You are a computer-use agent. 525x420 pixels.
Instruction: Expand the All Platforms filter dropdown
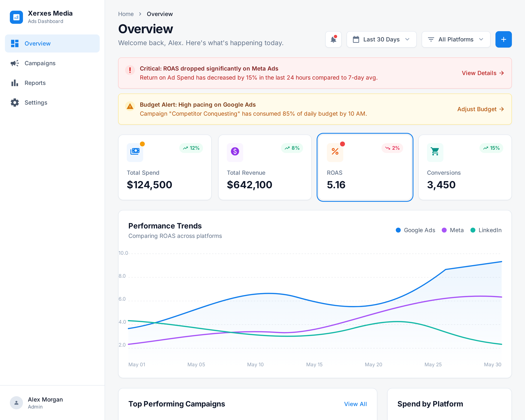click(456, 39)
